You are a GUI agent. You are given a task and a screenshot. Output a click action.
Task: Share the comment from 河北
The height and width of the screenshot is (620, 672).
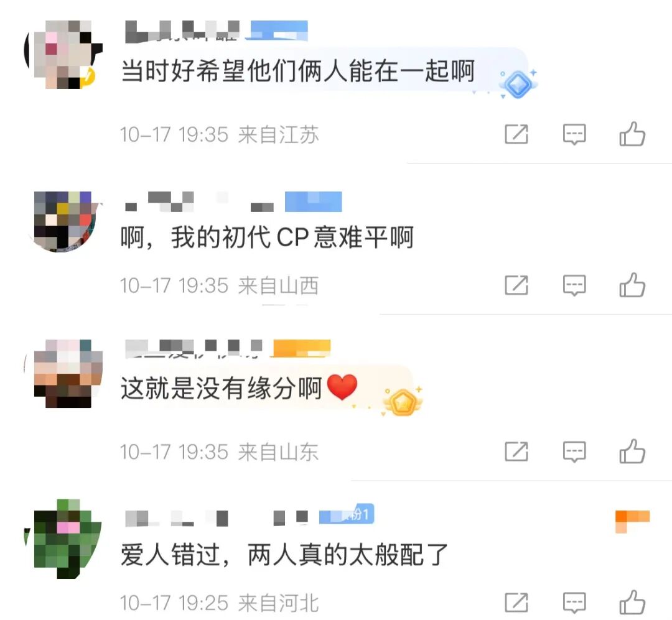click(516, 603)
